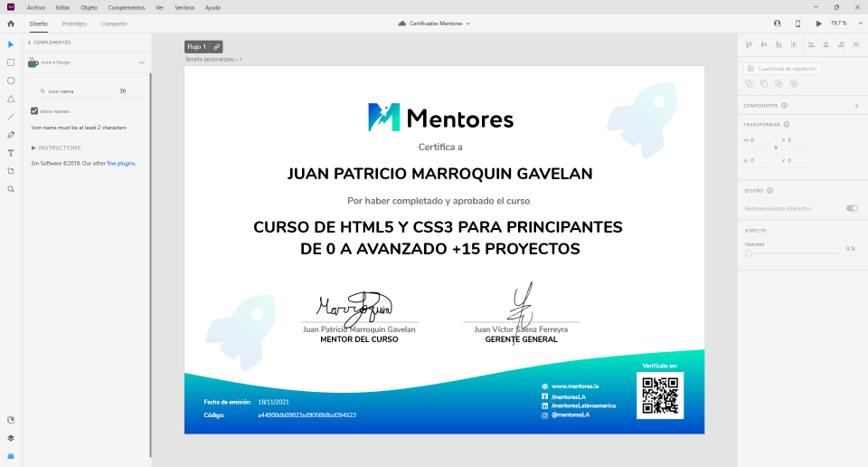Open the Libraries panel icon
The width and height of the screenshot is (868, 467).
[11, 420]
